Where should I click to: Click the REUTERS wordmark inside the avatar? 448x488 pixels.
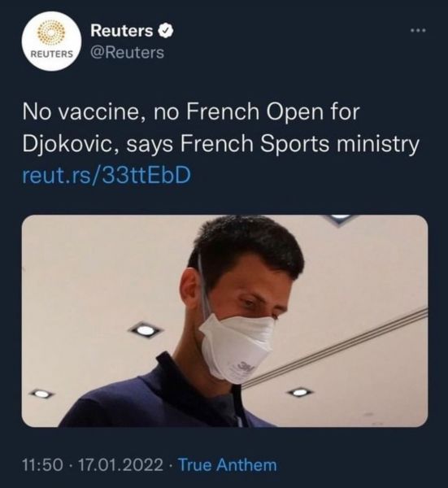(51, 54)
